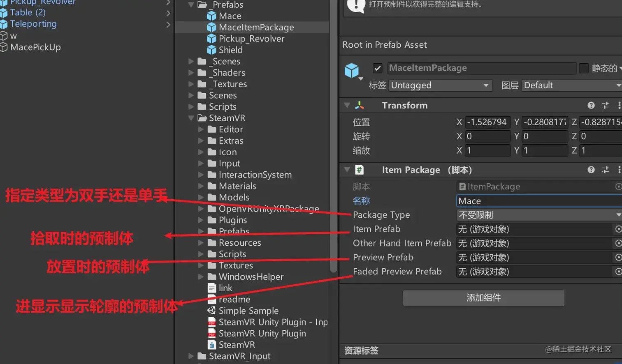Click the SteamVR script file icon
The height and width of the screenshot is (364, 622).
tap(211, 345)
